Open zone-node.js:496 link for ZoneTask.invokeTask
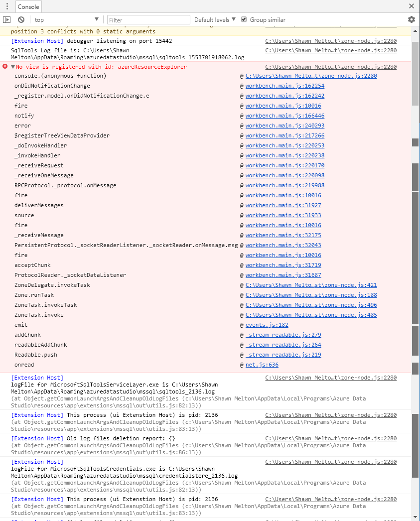This screenshot has width=420, height=521. point(311,305)
